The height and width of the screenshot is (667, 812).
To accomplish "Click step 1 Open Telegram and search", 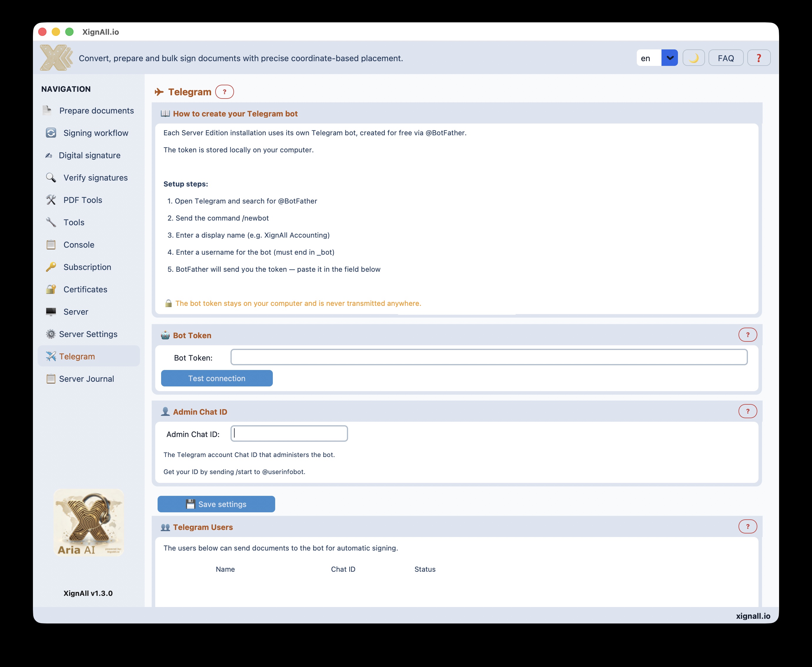I will click(242, 201).
